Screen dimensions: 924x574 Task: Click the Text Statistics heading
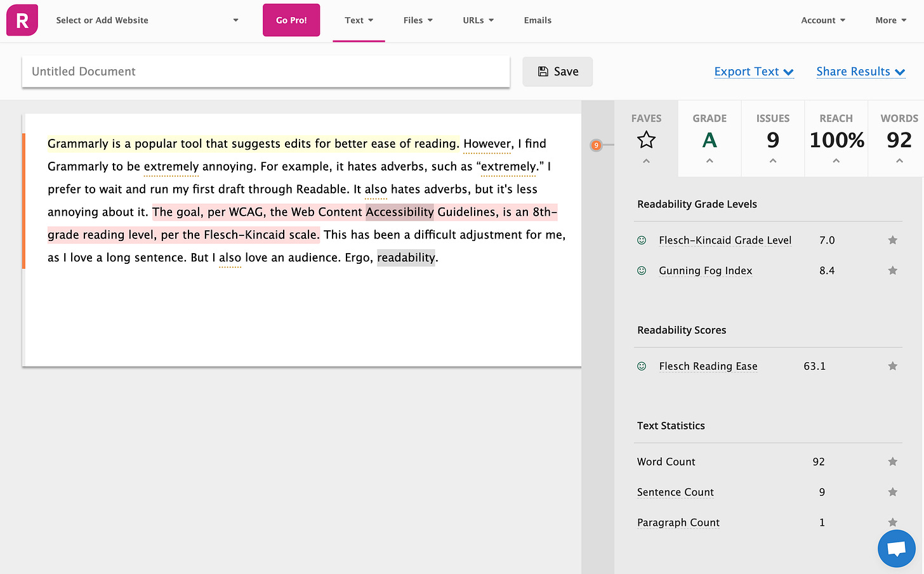(671, 426)
